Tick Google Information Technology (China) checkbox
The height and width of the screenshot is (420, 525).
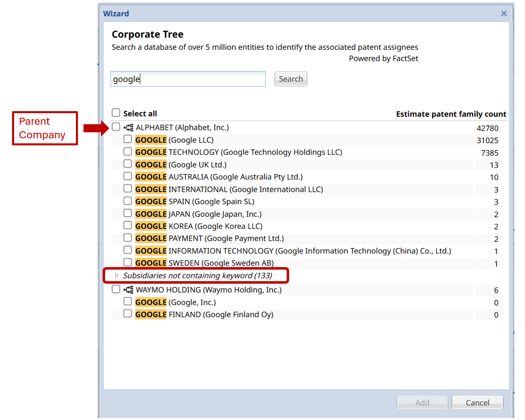point(128,250)
